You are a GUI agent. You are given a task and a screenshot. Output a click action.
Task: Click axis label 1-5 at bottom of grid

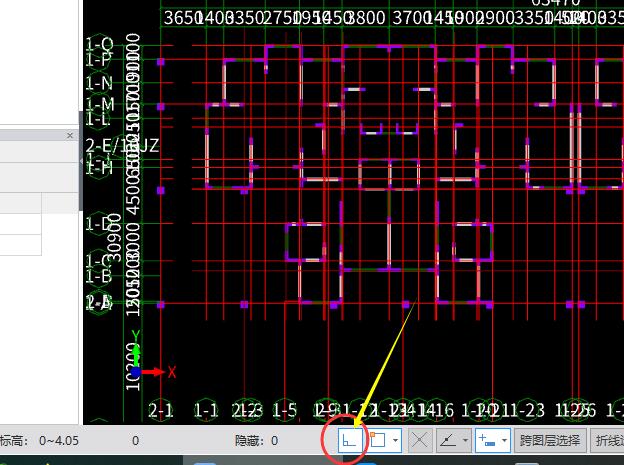click(285, 410)
